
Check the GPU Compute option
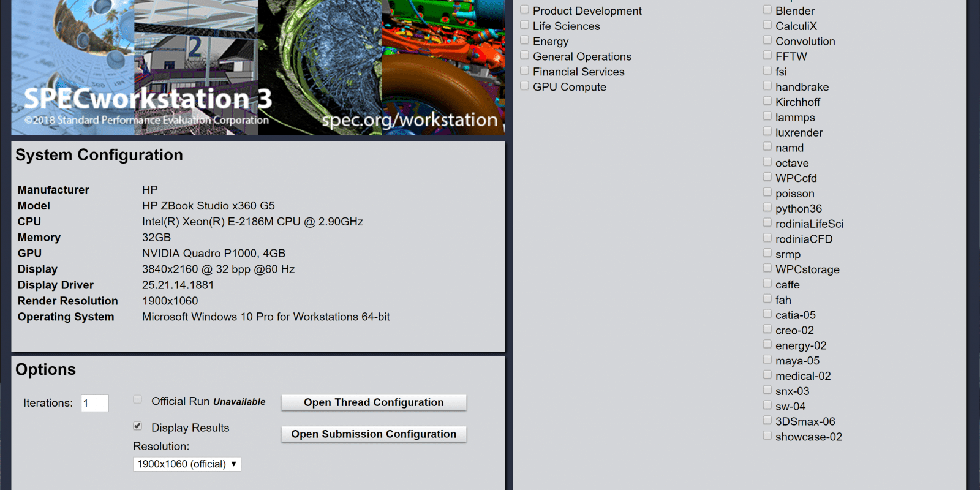point(525,86)
